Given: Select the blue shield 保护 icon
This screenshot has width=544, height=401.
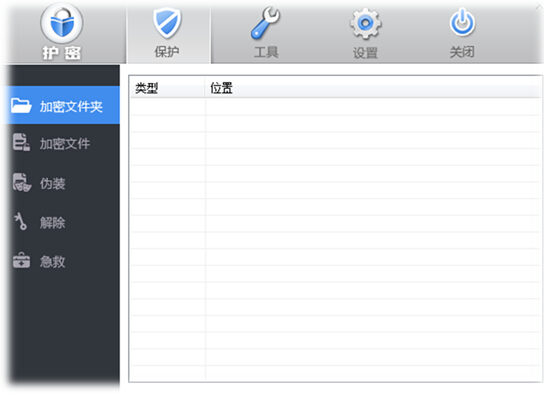Looking at the screenshot, I should click(167, 23).
